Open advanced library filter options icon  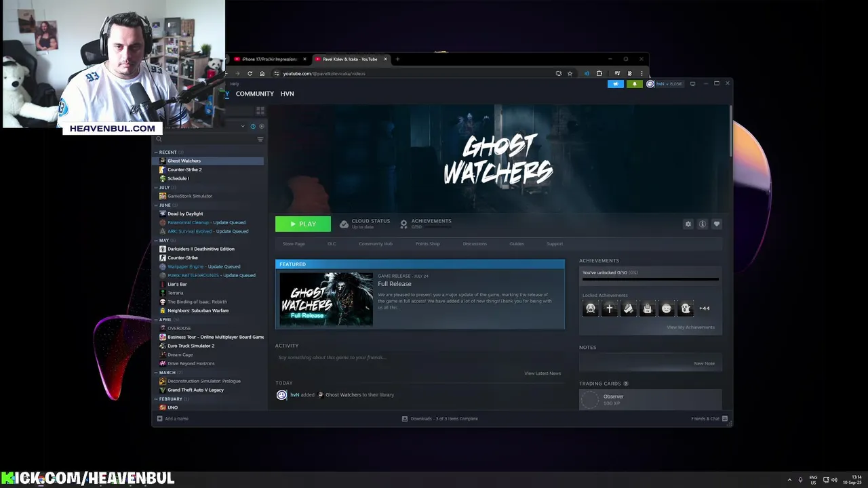[260, 139]
